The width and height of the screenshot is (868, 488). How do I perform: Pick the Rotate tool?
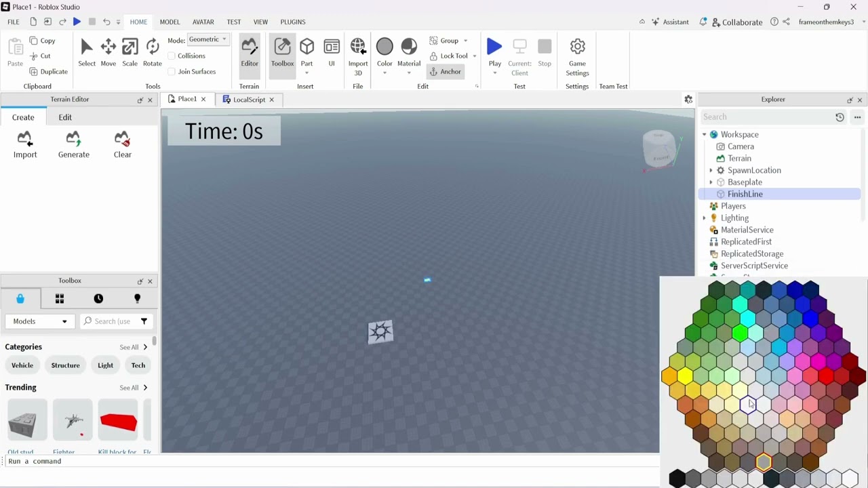(153, 53)
